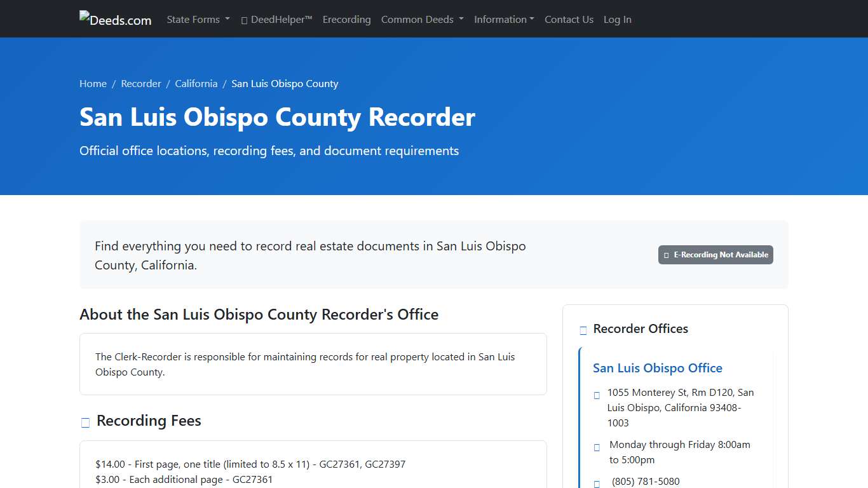Select Erecording in the navigation bar
The height and width of the screenshot is (488, 868).
346,20
